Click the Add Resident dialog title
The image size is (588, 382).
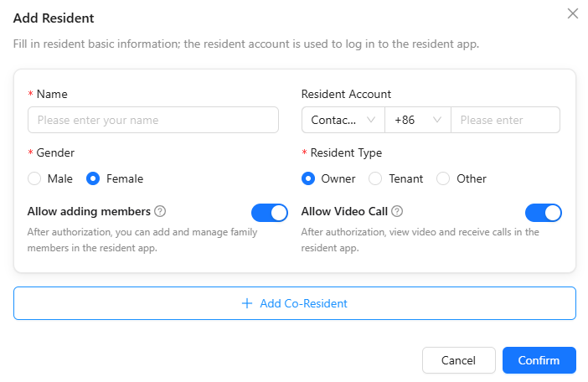tap(54, 18)
